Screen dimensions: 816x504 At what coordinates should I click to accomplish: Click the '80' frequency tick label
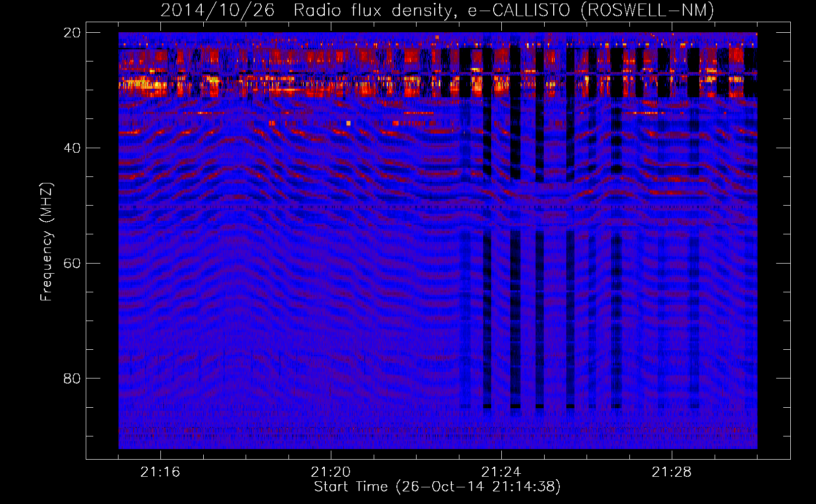[x=72, y=379]
